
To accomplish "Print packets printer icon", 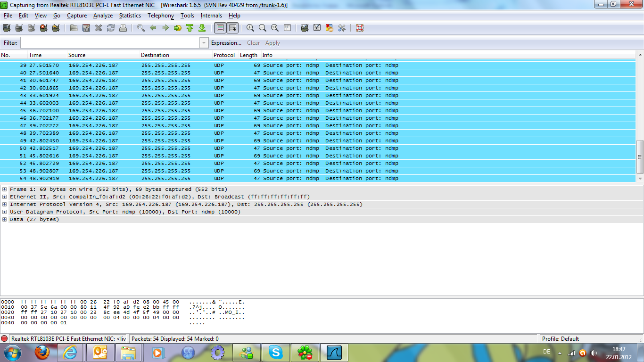I will coord(123,28).
